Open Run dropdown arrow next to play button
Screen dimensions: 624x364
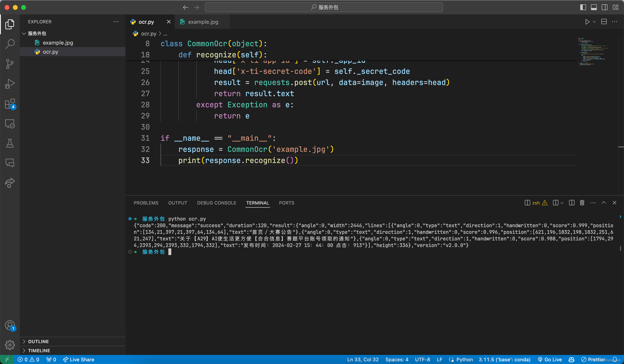tap(594, 22)
